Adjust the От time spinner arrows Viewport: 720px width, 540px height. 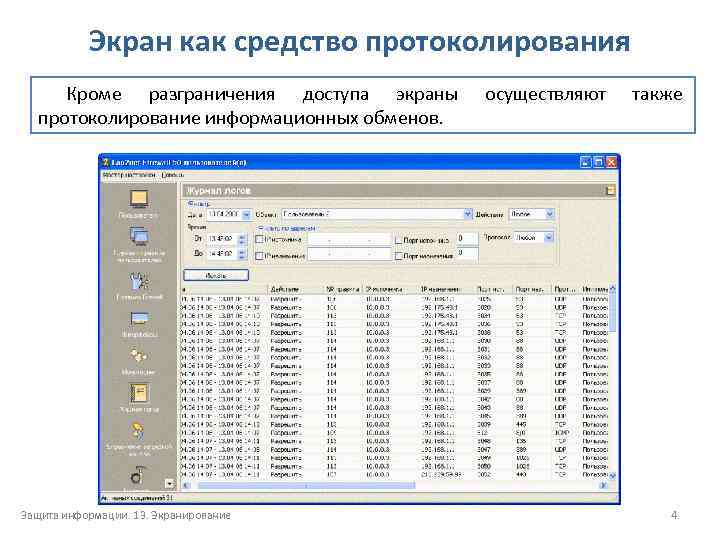tap(242, 239)
